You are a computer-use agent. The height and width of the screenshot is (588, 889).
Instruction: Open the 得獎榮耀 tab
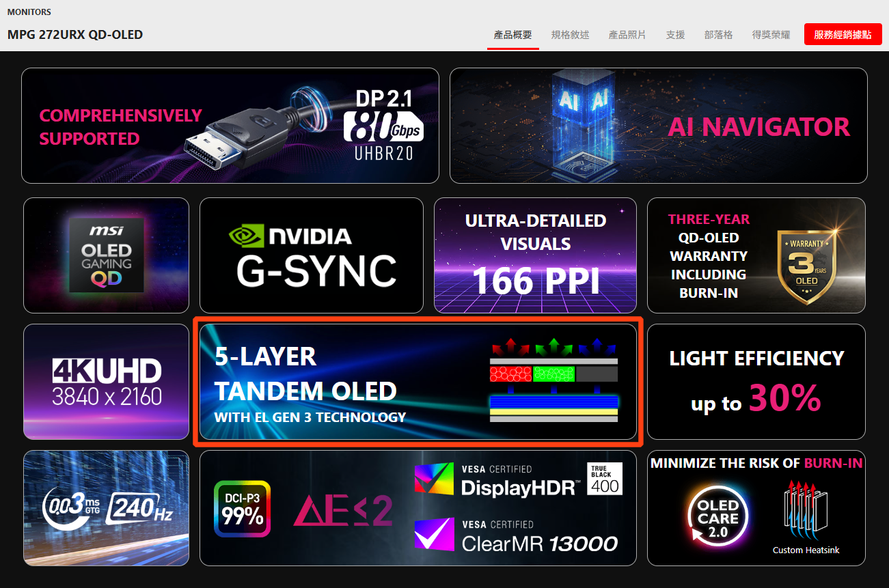coord(770,35)
